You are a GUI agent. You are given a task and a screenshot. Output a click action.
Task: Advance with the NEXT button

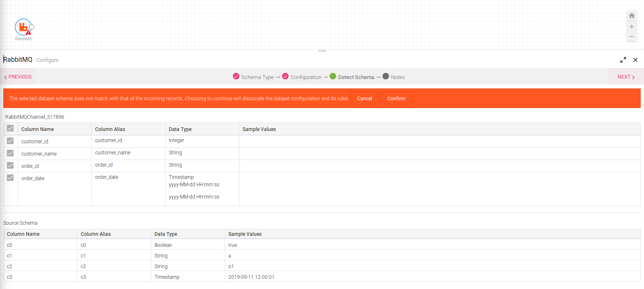coord(626,77)
